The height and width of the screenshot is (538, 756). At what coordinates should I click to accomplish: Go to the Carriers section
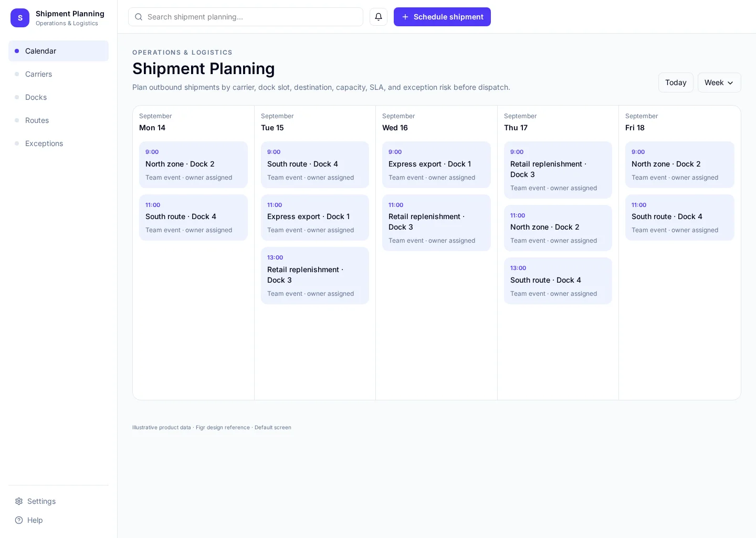pos(58,74)
